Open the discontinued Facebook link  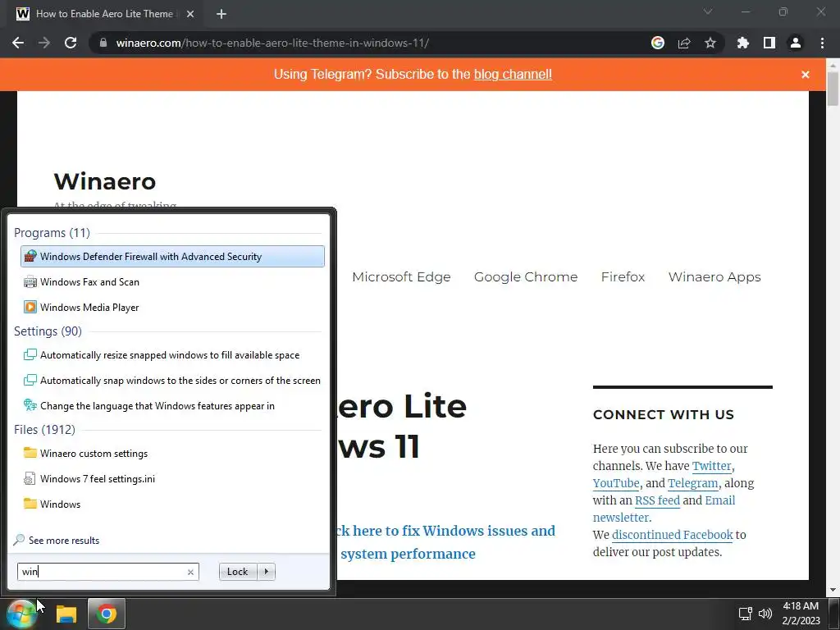tap(673, 535)
